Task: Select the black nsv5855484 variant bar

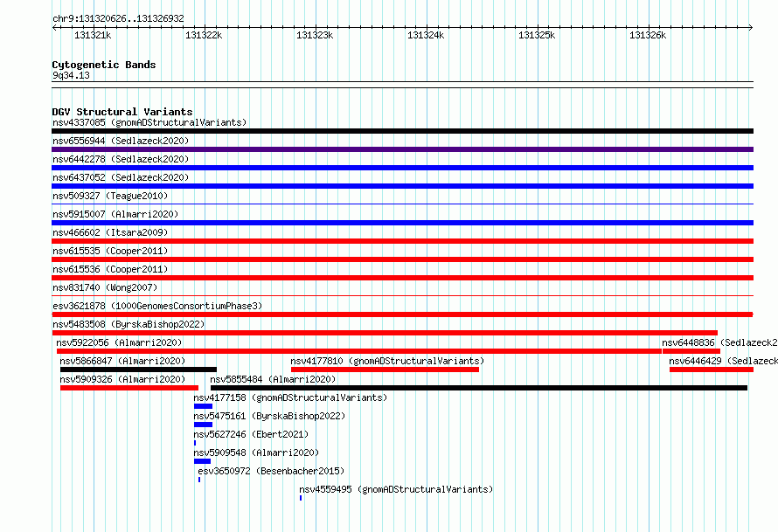Action: coord(479,388)
